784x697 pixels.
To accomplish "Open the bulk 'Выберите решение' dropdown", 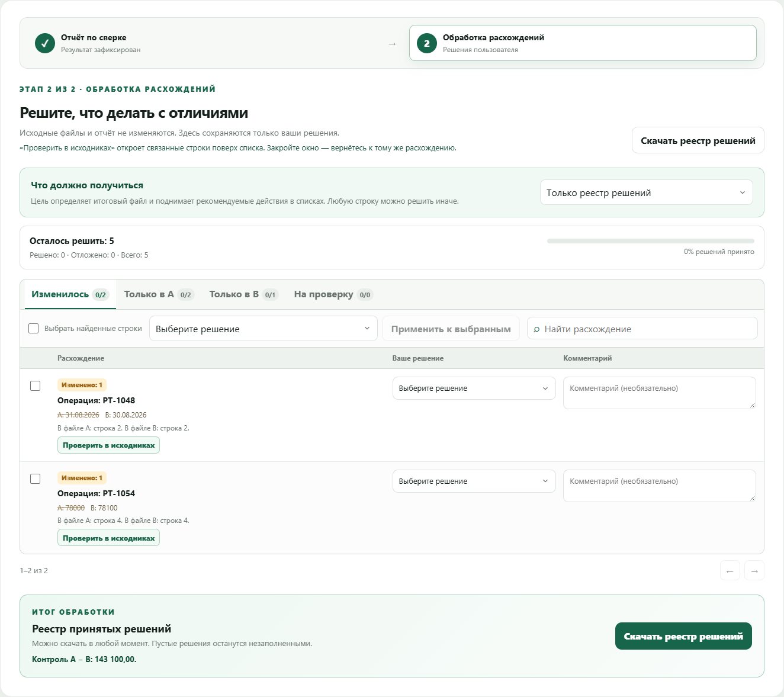I will 263,329.
